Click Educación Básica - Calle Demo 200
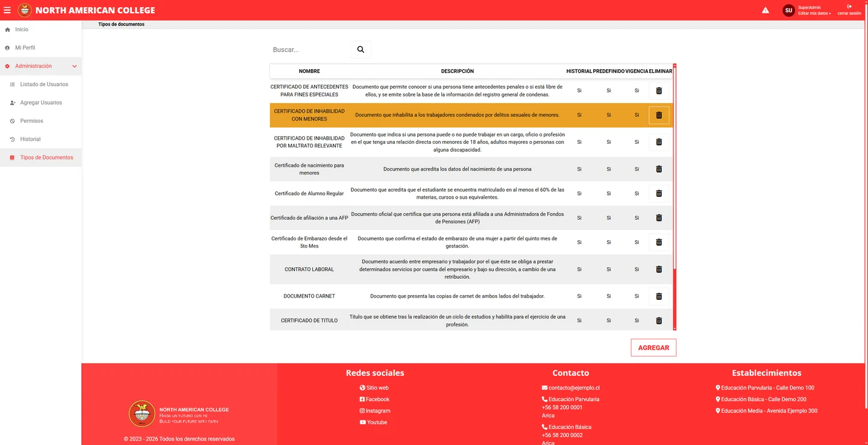Image resolution: width=868 pixels, height=445 pixels. (761, 399)
